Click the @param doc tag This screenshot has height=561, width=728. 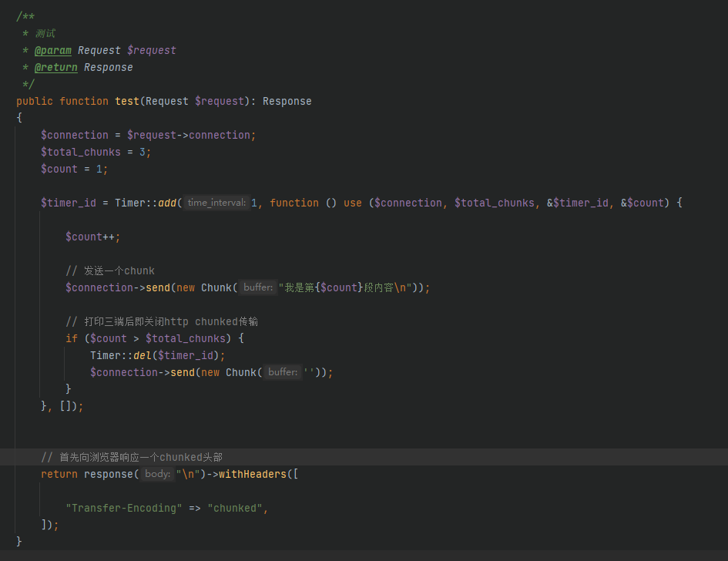click(x=53, y=50)
